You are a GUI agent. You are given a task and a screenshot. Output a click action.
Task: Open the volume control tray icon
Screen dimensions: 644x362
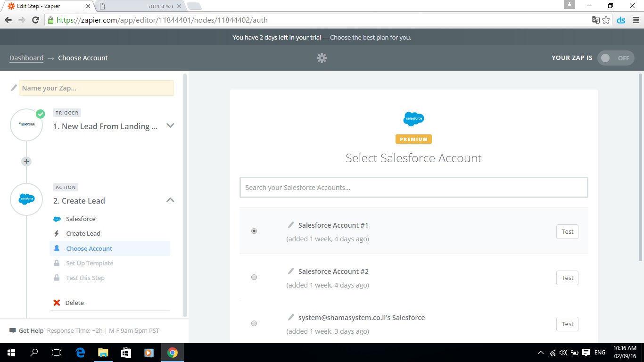point(563,353)
